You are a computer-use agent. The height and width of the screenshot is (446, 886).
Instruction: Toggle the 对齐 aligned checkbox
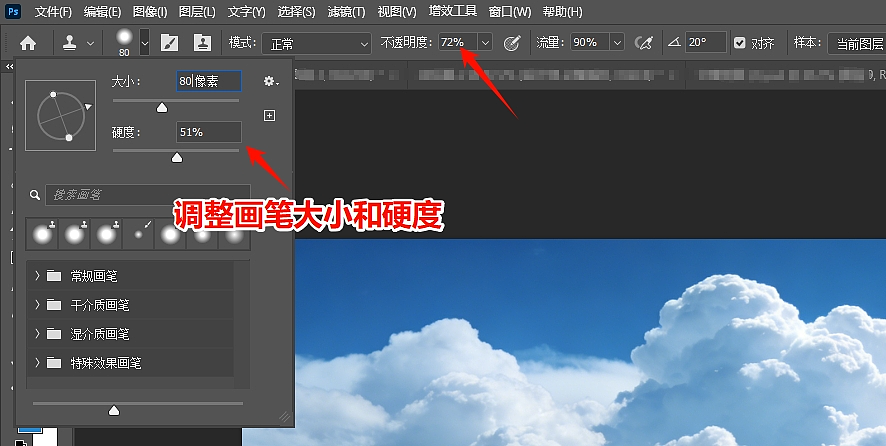point(740,43)
